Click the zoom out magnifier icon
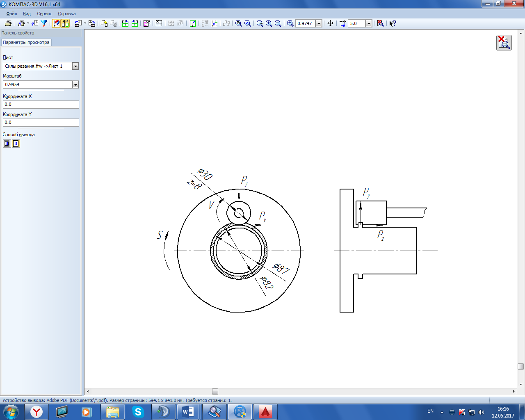The image size is (525, 420). [278, 23]
